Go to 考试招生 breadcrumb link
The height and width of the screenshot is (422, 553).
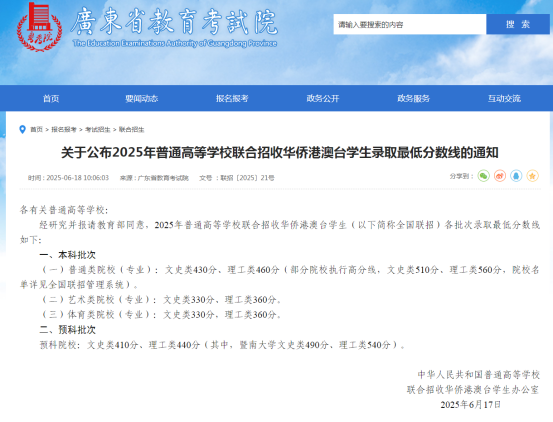click(98, 129)
